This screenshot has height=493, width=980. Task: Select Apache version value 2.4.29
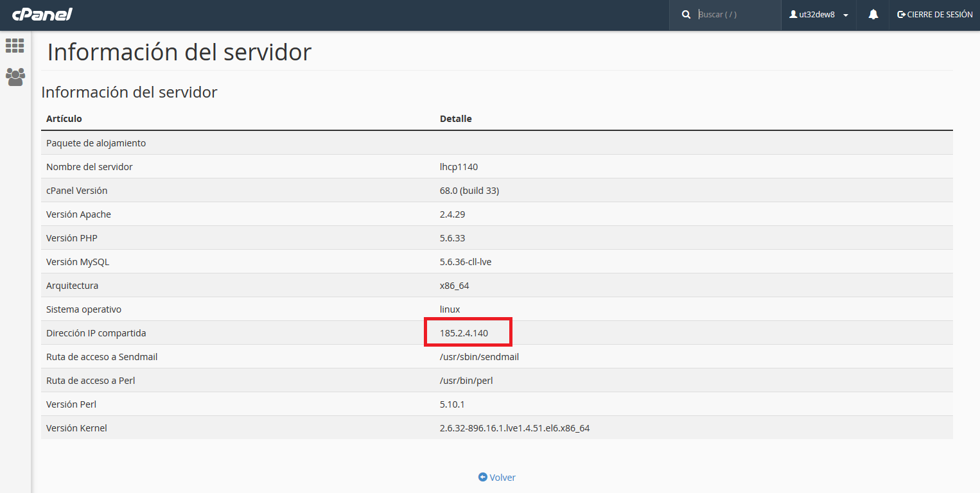click(x=452, y=214)
